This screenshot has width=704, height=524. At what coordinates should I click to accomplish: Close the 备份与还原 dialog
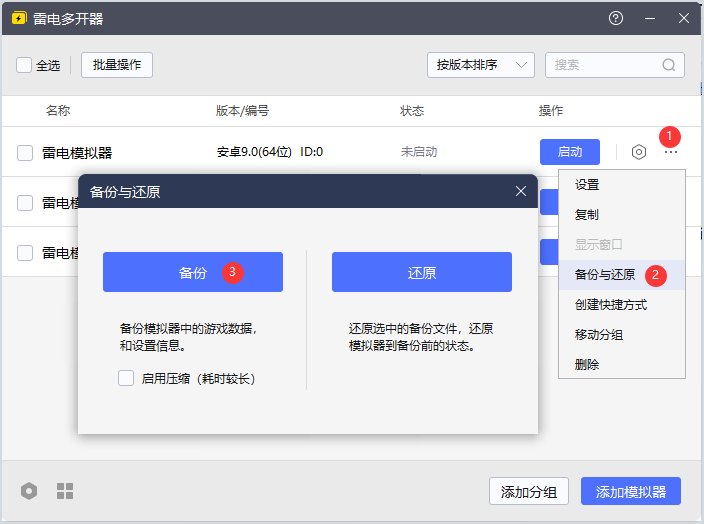click(x=521, y=191)
